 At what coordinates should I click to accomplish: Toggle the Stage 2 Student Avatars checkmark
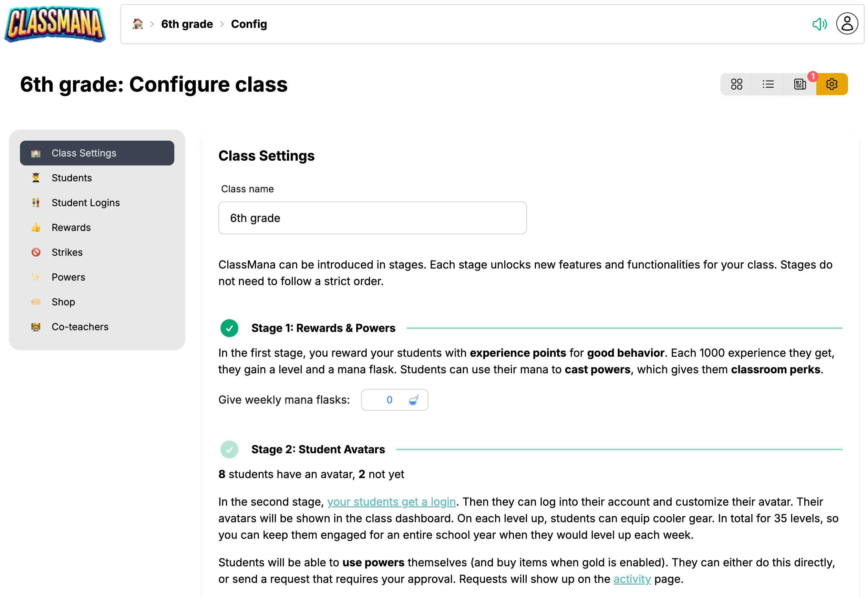pos(229,449)
